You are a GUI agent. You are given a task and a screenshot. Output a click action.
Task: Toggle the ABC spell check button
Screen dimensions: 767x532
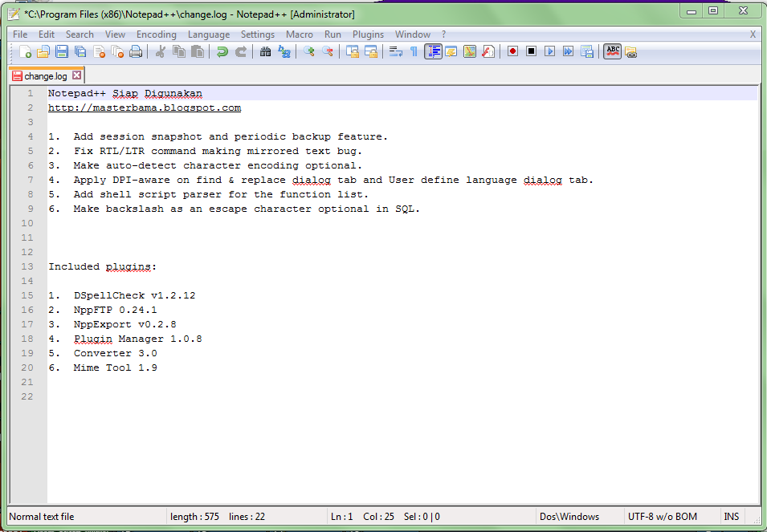pos(613,51)
